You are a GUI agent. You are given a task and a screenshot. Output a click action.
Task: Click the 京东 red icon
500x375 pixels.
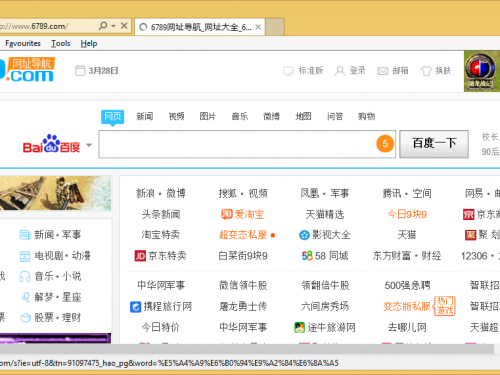tap(468, 214)
